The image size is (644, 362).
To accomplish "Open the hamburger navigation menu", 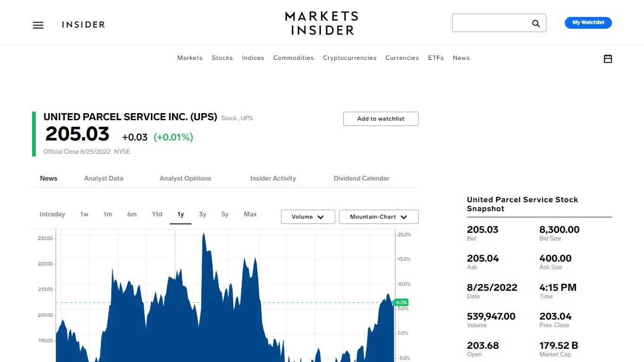I will point(38,25).
